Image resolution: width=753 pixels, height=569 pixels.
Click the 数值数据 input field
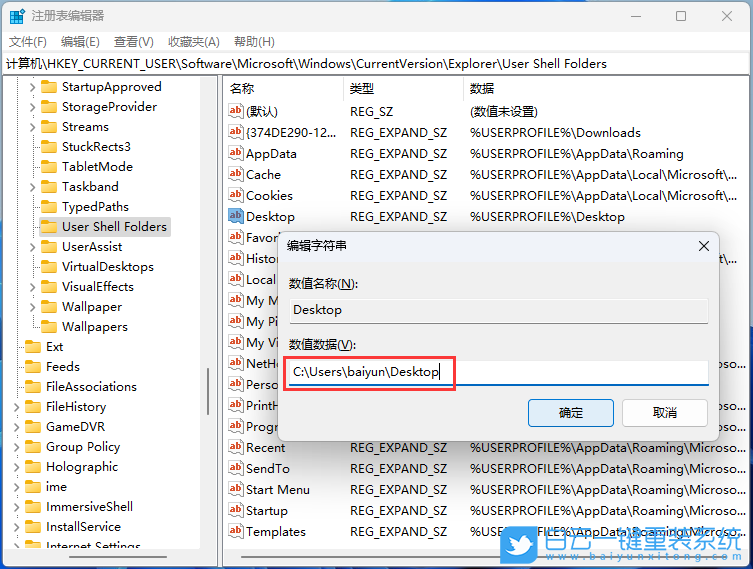(x=498, y=372)
